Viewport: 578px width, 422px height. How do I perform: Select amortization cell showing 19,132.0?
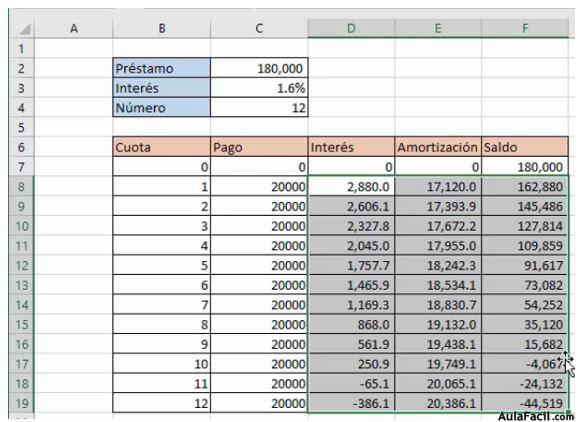click(438, 324)
